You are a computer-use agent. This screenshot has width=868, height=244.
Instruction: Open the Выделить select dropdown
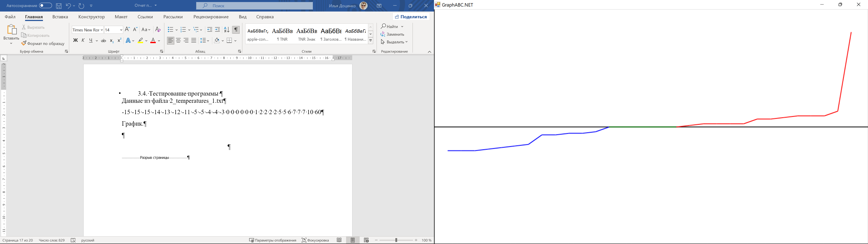point(394,42)
